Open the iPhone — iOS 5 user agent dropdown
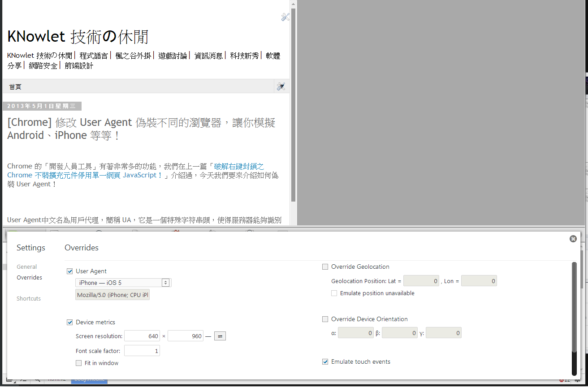Viewport: 588px width, 387px height. coord(123,283)
